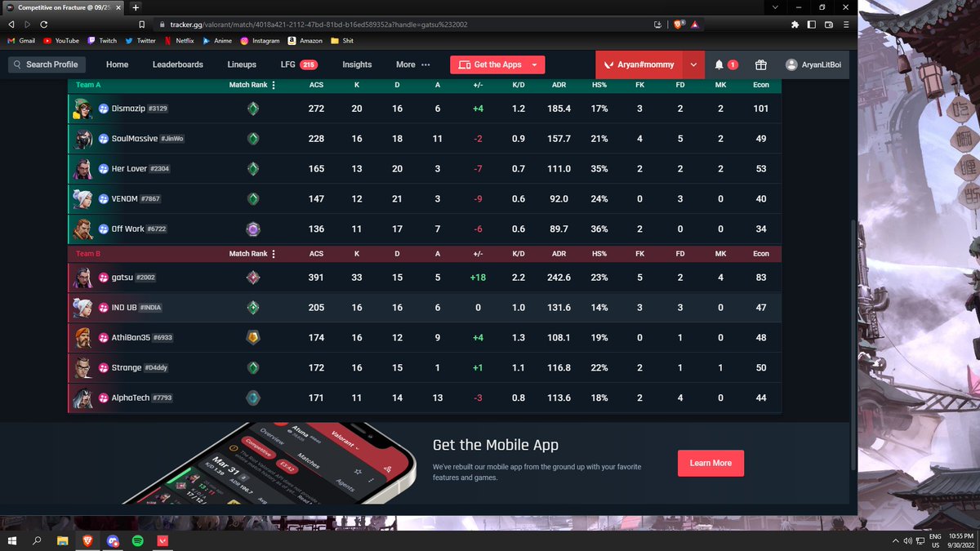Click the bookmark icon in address bar

pyautogui.click(x=142, y=24)
